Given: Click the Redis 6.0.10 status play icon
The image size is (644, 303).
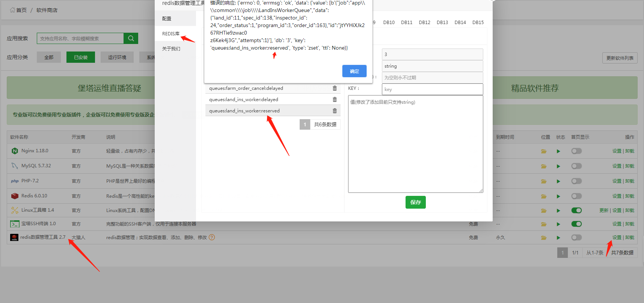Looking at the screenshot, I should (558, 196).
